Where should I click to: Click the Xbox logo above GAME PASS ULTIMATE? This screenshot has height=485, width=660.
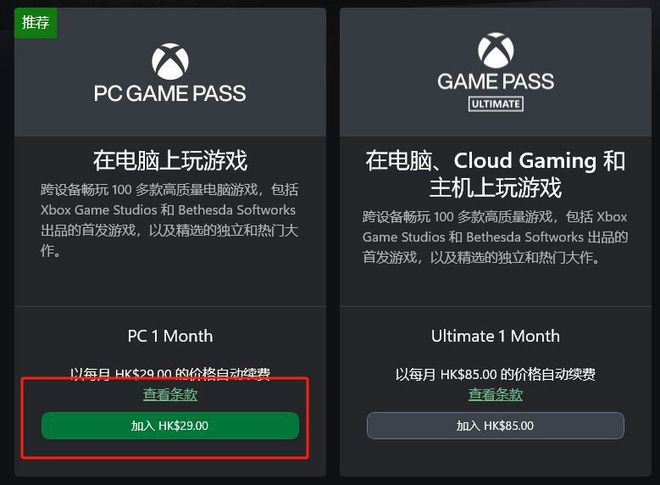pos(495,51)
